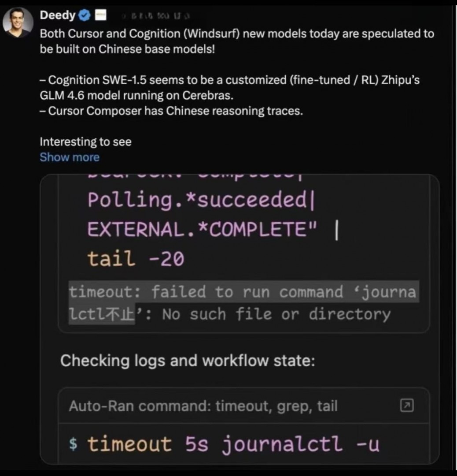Image resolution: width=457 pixels, height=476 pixels.
Task: Click Deedy's profile photo avatar
Action: [x=18, y=22]
